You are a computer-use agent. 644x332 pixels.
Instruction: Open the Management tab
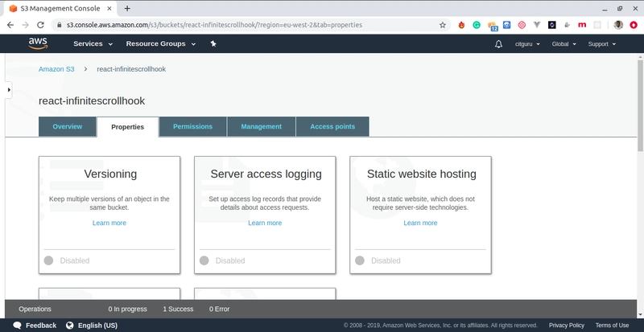(261, 126)
